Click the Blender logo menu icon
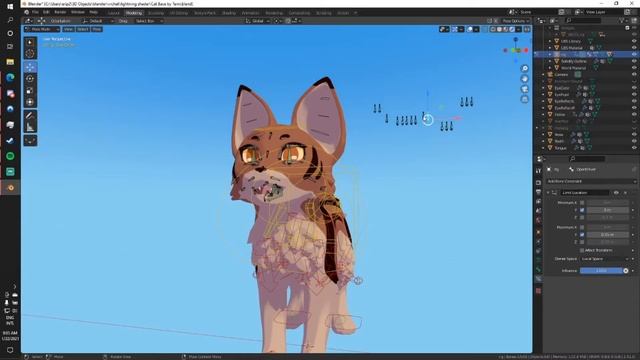 pyautogui.click(x=27, y=12)
